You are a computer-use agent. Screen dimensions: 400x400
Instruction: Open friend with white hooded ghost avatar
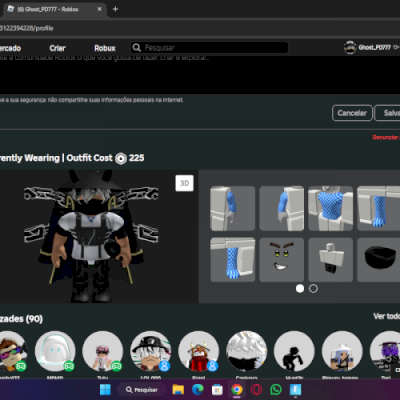55,351
